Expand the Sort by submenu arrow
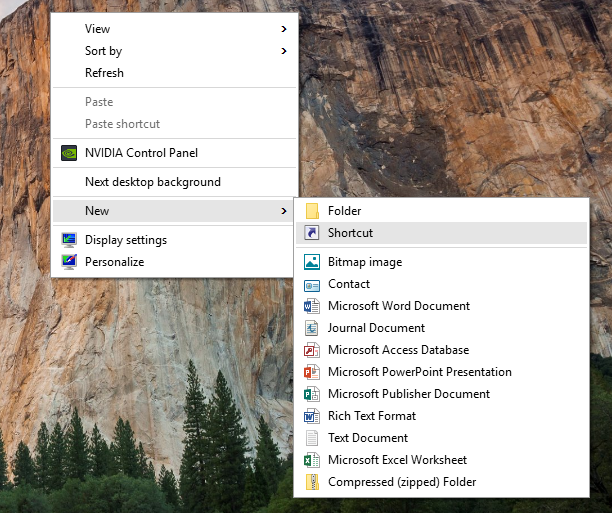Viewport: 612px width, 513px height. [x=284, y=51]
